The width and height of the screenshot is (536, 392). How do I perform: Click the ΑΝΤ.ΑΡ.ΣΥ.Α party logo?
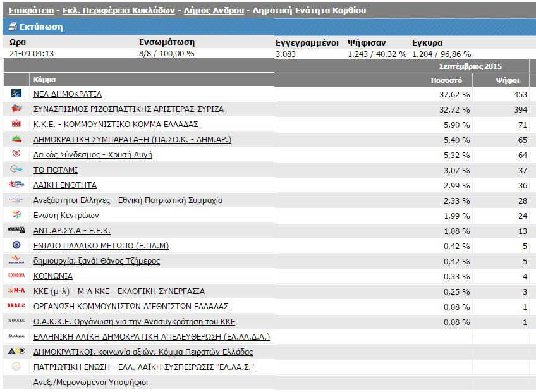16,230
